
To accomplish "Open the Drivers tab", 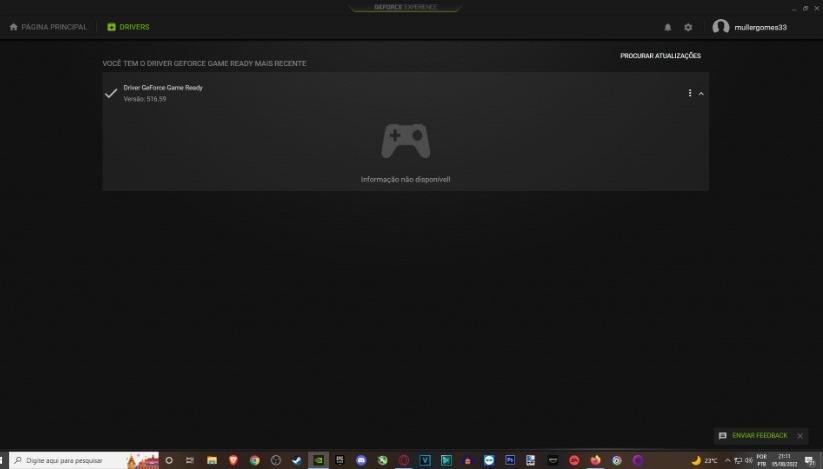I will pyautogui.click(x=129, y=27).
